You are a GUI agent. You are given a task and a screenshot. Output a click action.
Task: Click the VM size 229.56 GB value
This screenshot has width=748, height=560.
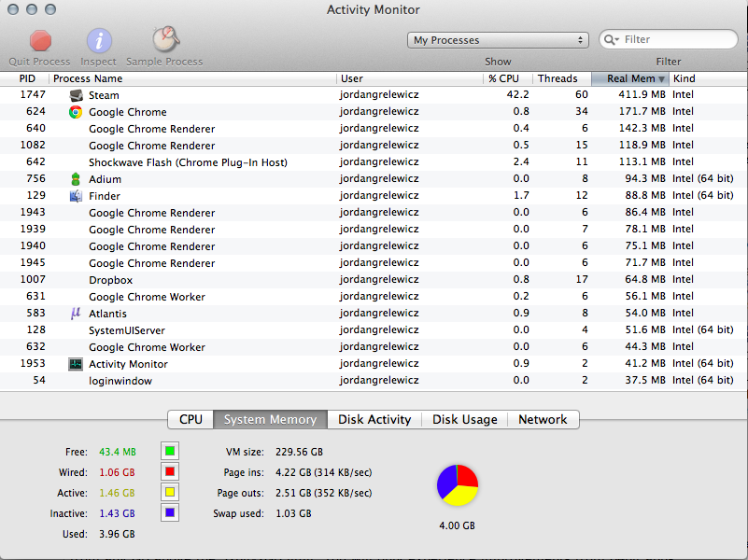pos(299,452)
